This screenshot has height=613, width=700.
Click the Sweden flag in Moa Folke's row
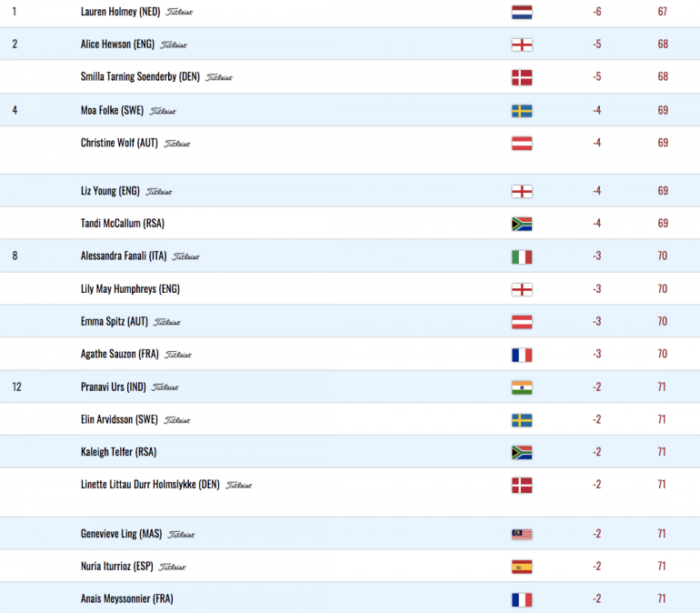pyautogui.click(x=522, y=111)
